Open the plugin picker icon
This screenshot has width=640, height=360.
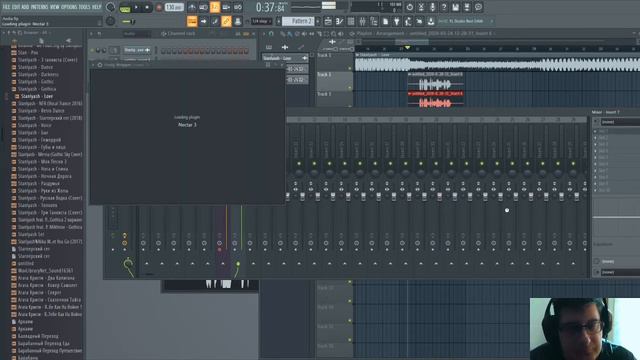coord(396,21)
